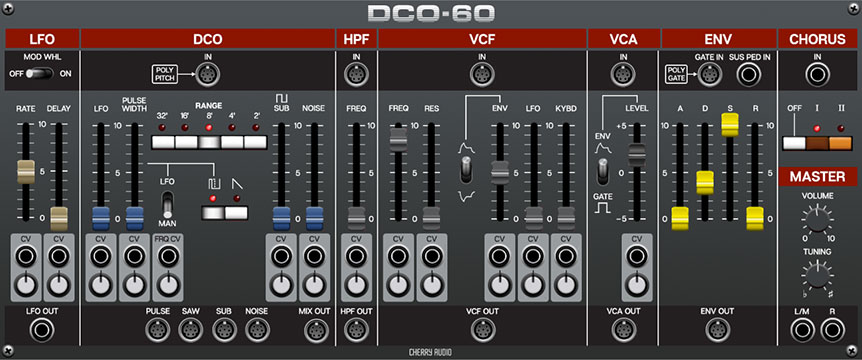Click the VCA OUT jack
This screenshot has height=360, width=862.
click(623, 331)
